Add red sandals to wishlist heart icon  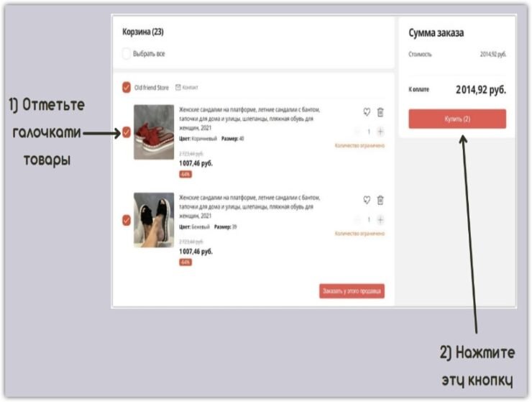coord(367,112)
